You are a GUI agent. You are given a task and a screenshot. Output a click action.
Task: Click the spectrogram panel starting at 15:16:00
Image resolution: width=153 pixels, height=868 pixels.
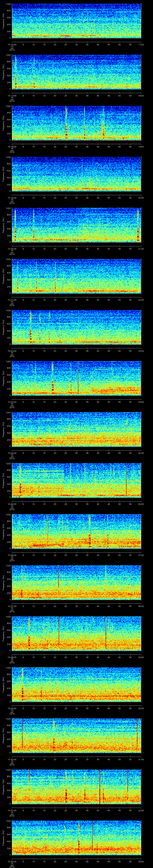tap(76, 21)
